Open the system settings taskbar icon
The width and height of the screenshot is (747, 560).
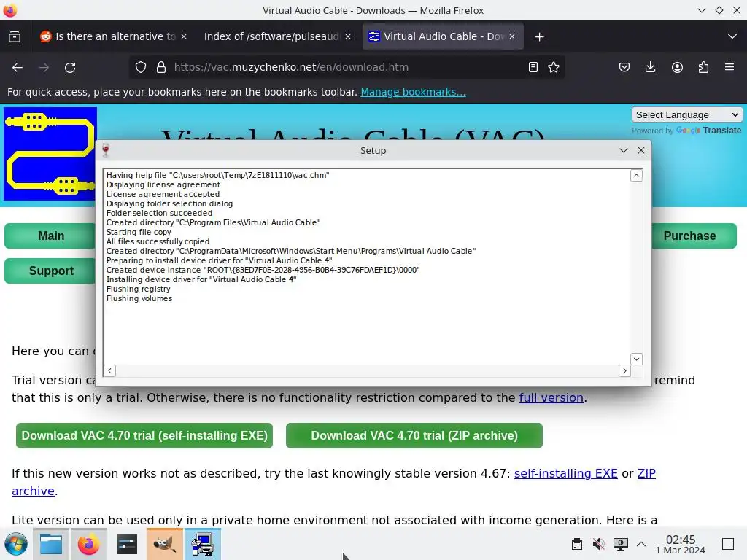127,544
